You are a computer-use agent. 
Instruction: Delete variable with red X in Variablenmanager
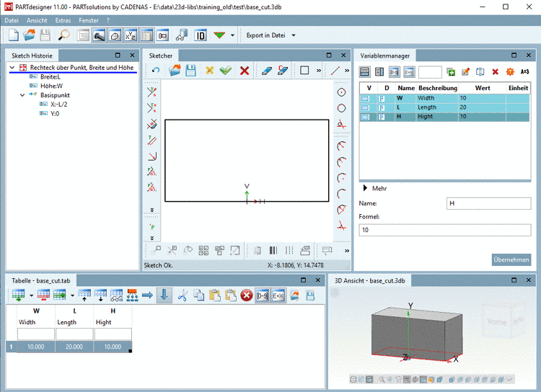click(495, 72)
